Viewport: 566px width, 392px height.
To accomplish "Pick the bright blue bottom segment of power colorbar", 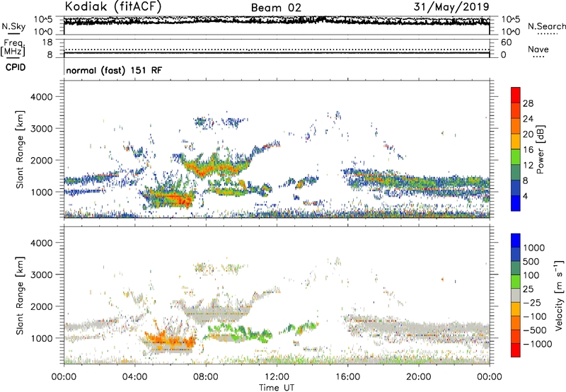I will (516, 203).
